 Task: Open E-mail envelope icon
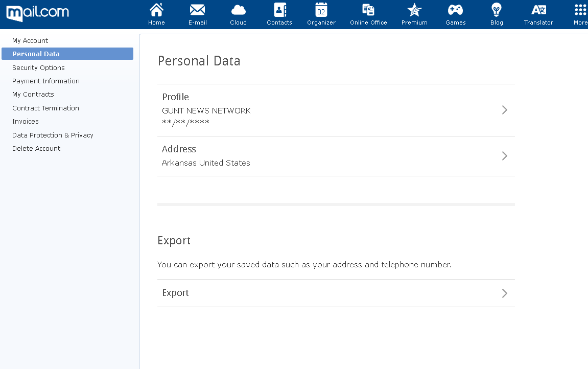click(197, 10)
